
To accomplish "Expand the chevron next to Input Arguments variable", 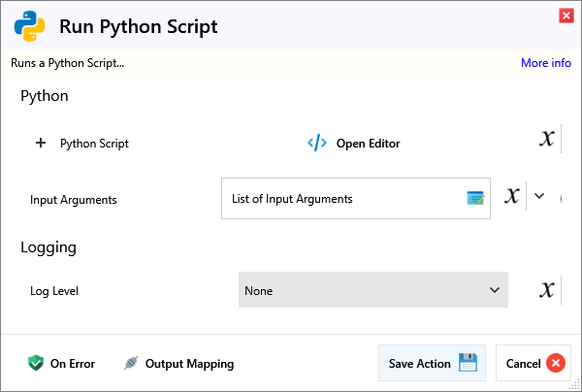I will pyautogui.click(x=540, y=196).
